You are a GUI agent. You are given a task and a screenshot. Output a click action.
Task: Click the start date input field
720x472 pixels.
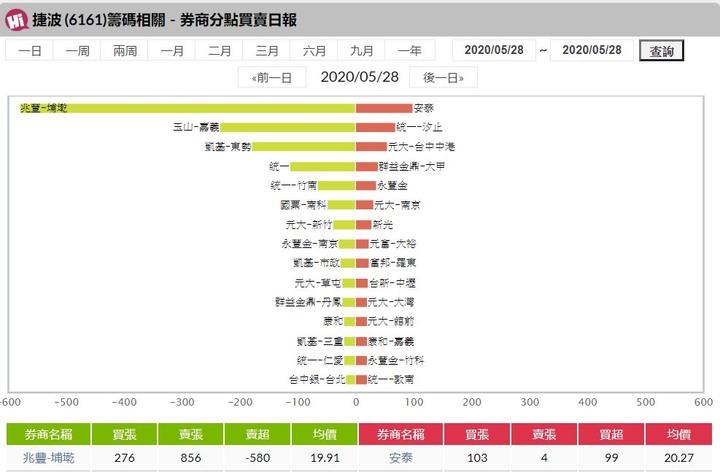point(494,50)
